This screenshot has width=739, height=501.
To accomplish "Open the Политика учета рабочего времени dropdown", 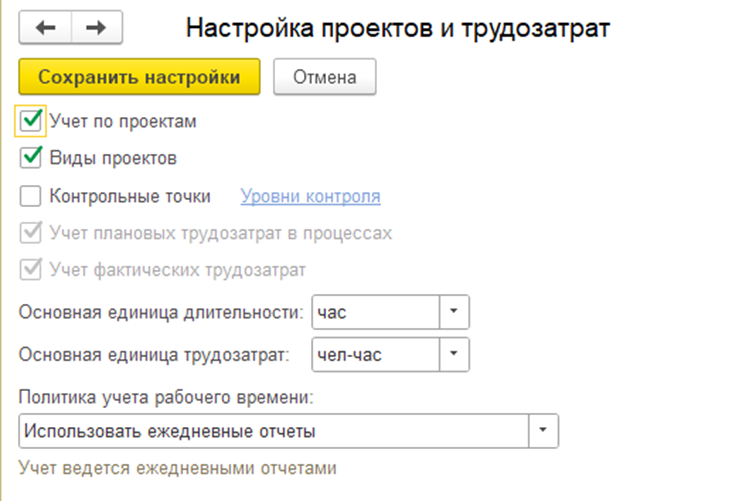I will (543, 432).
